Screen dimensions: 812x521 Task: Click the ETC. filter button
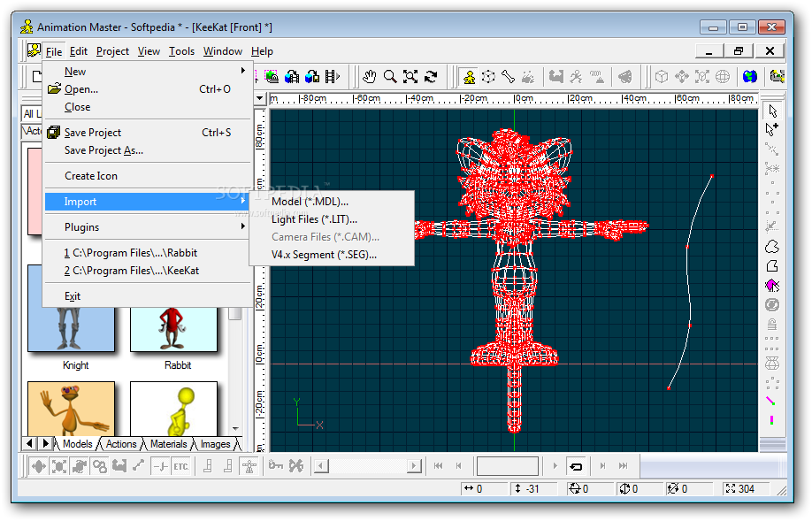pos(180,466)
